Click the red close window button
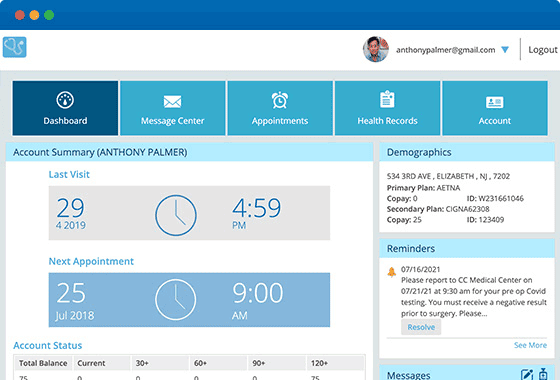This screenshot has height=380, width=560. [20, 15]
